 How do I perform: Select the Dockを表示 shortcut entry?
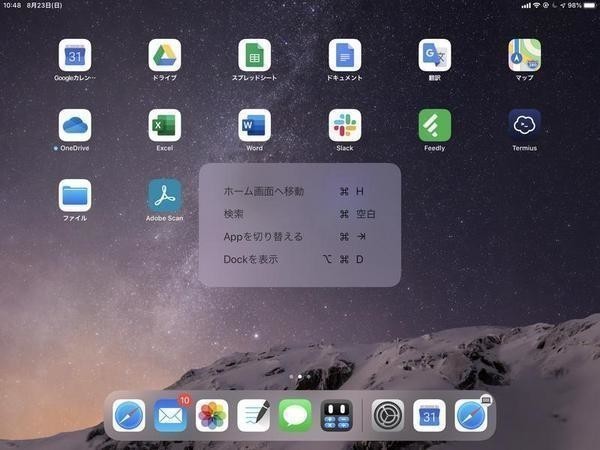[x=300, y=259]
